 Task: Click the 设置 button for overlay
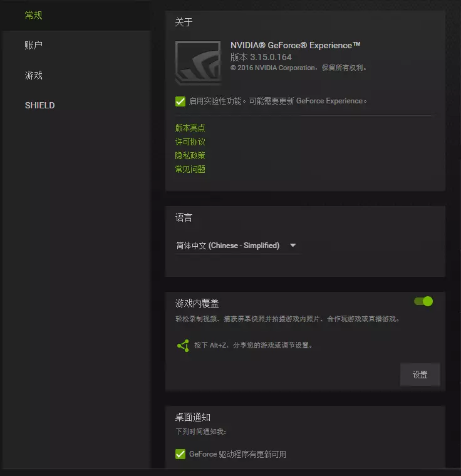coord(420,375)
